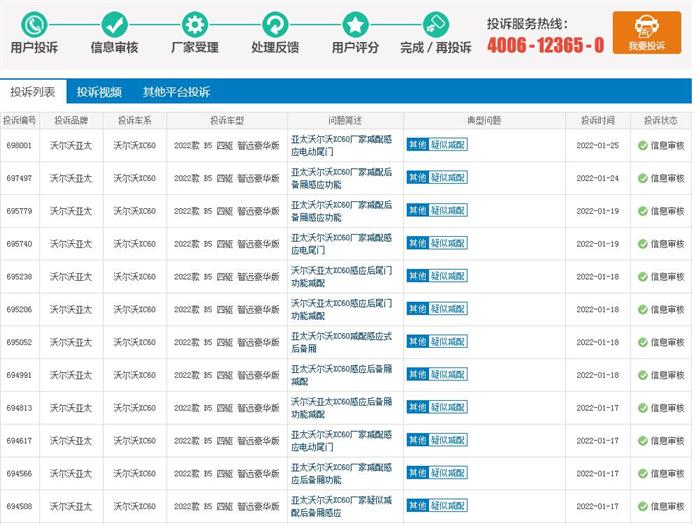Screen dimensions: 700x525
Task: Click the green status icon in row 695052
Action: [x=642, y=342]
